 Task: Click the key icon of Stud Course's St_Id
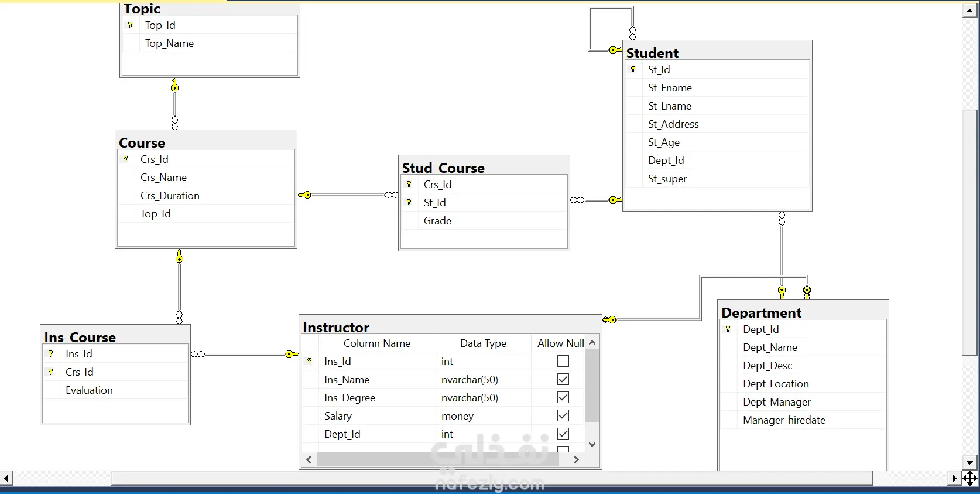[409, 202]
